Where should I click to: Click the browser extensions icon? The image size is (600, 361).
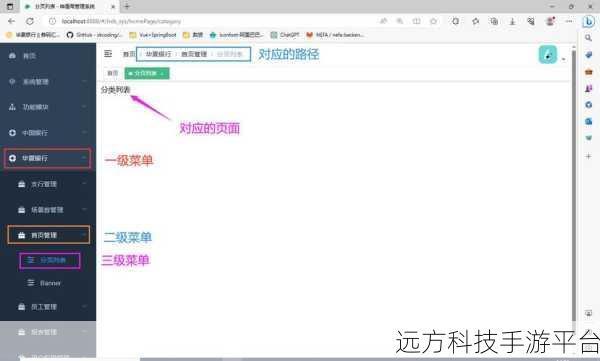tap(455, 21)
